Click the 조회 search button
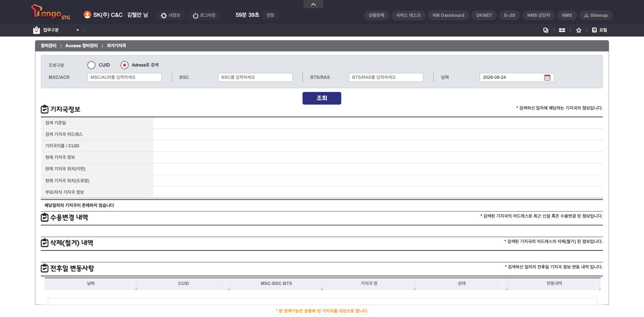 (322, 98)
